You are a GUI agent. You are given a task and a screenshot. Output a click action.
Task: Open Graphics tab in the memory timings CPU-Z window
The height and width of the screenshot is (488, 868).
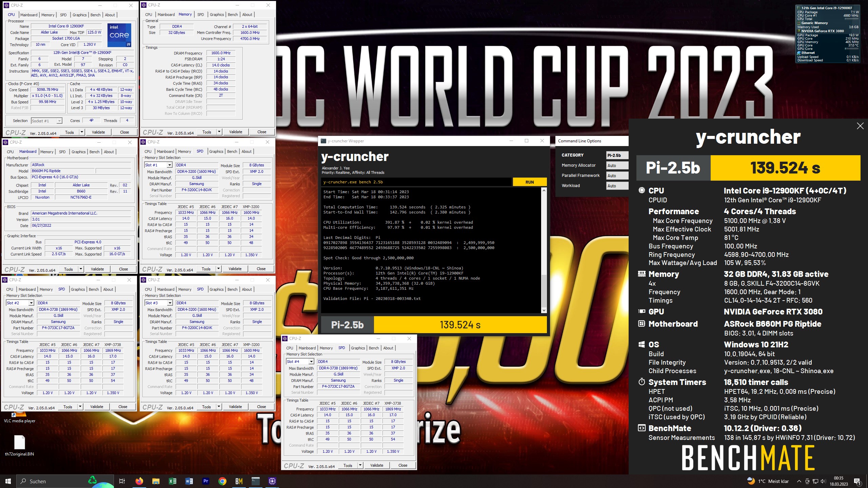point(217,15)
